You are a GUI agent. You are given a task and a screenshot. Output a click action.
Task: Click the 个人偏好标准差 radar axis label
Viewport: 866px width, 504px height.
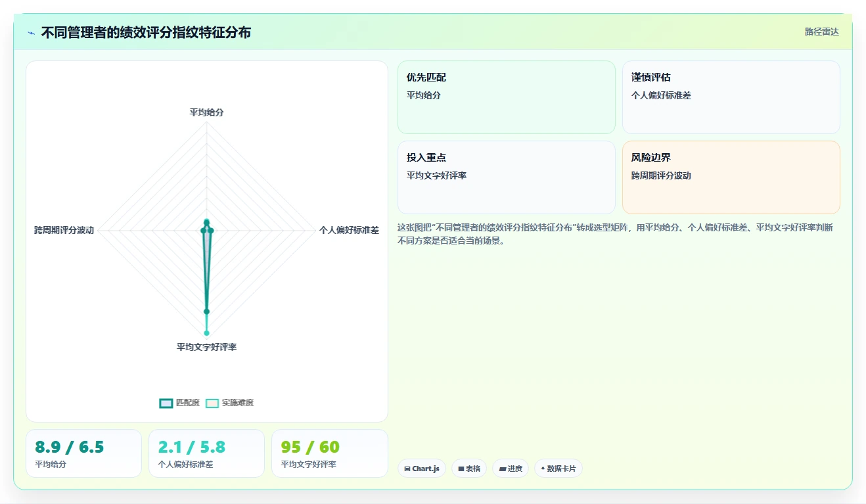click(x=349, y=230)
